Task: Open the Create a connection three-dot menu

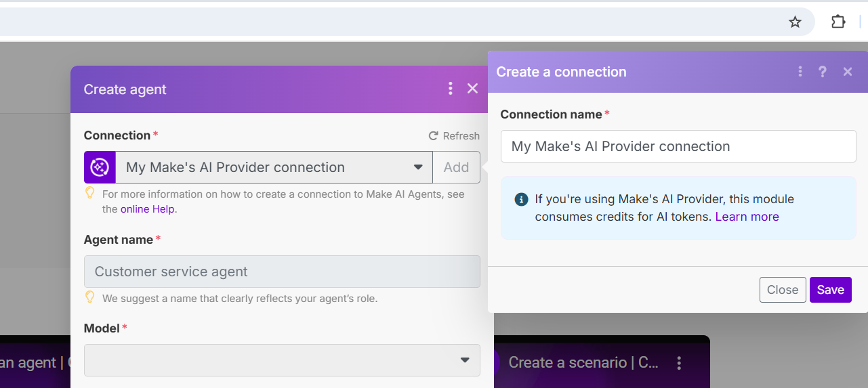Action: (x=800, y=72)
